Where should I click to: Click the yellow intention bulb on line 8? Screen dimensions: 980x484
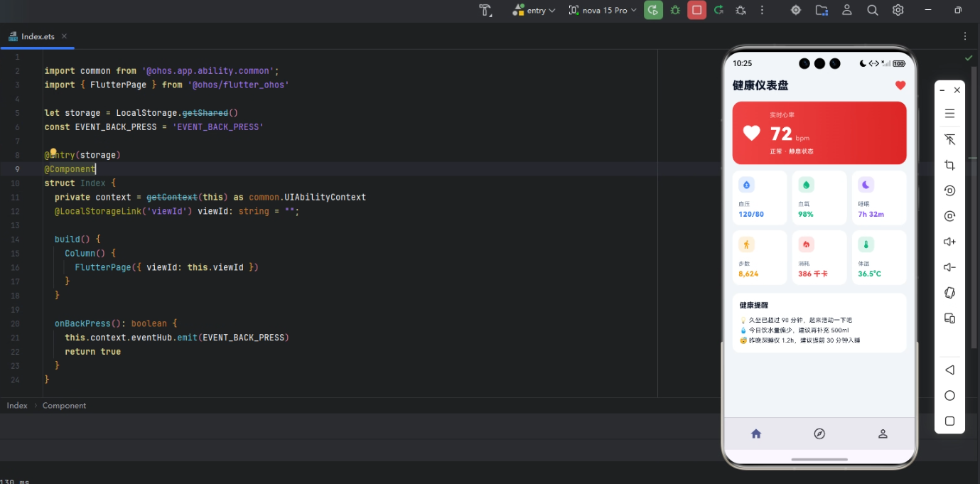[53, 152]
